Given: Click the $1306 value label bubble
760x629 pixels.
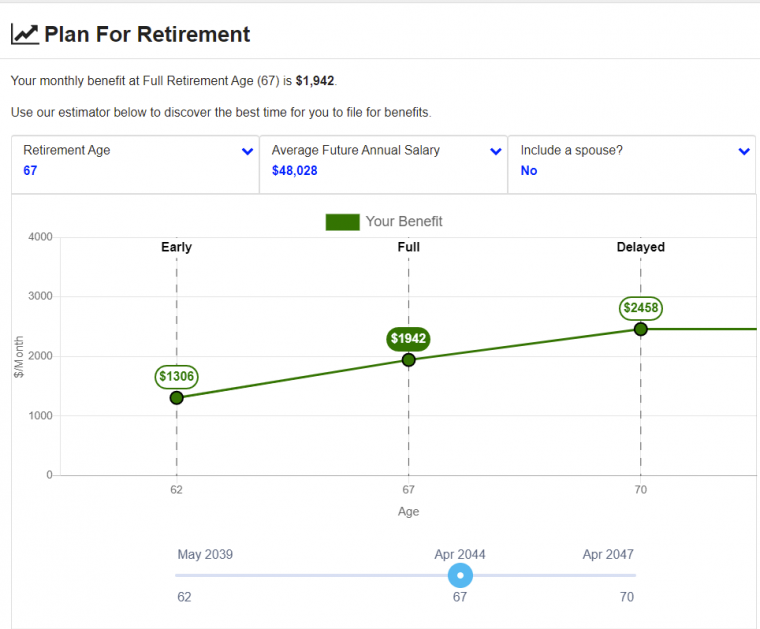Looking at the screenshot, I should tap(177, 377).
